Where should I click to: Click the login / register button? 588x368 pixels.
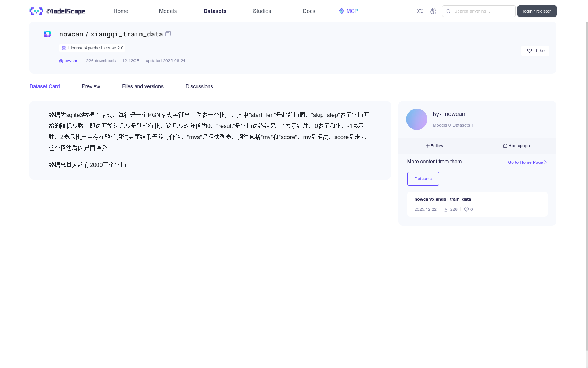click(x=537, y=11)
